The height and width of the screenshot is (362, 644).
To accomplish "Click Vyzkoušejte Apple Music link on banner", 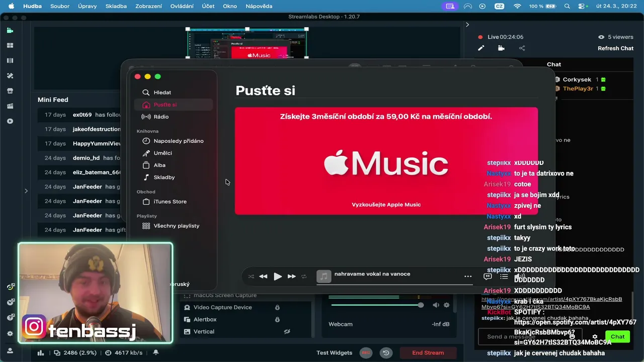I will coord(386,205).
